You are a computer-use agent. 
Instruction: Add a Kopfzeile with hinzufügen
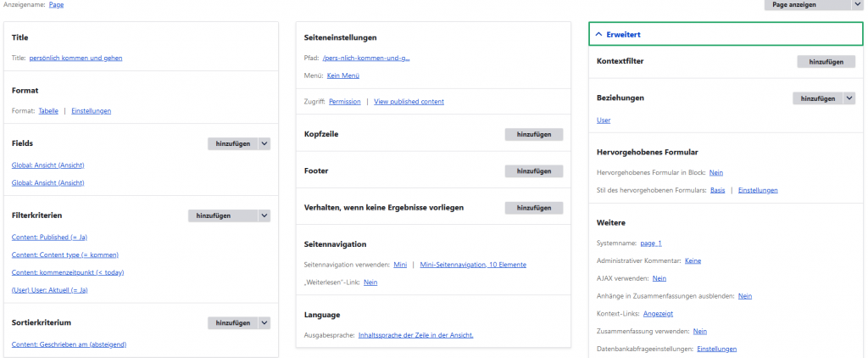(x=533, y=135)
